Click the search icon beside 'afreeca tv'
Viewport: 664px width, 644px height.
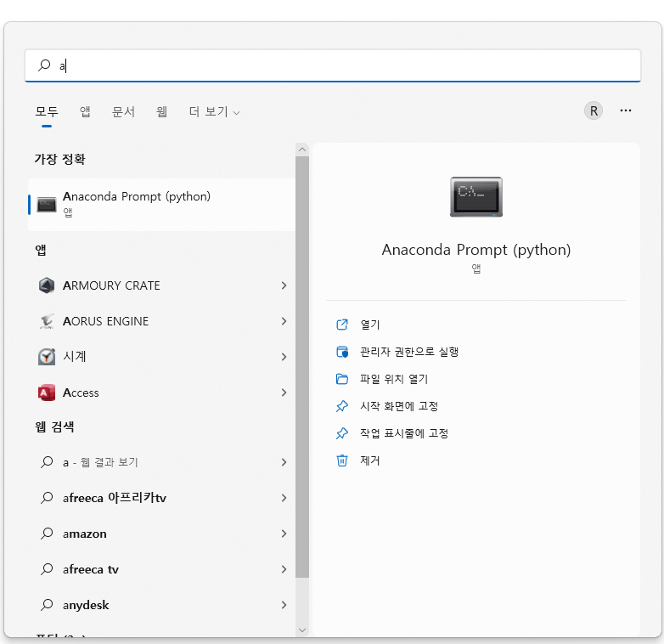pos(47,568)
